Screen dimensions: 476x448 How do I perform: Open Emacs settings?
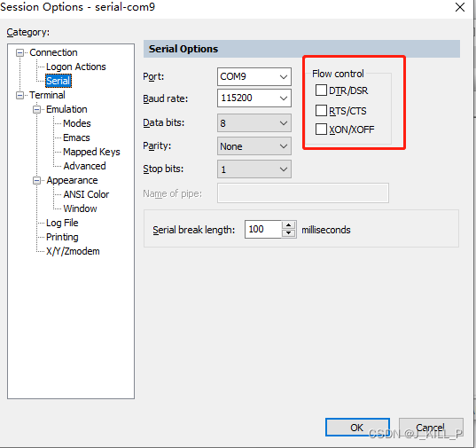click(x=76, y=138)
